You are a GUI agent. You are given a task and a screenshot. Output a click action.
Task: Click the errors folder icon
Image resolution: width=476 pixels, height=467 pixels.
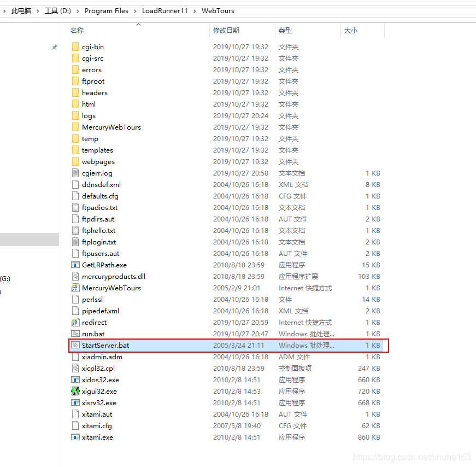click(x=75, y=70)
